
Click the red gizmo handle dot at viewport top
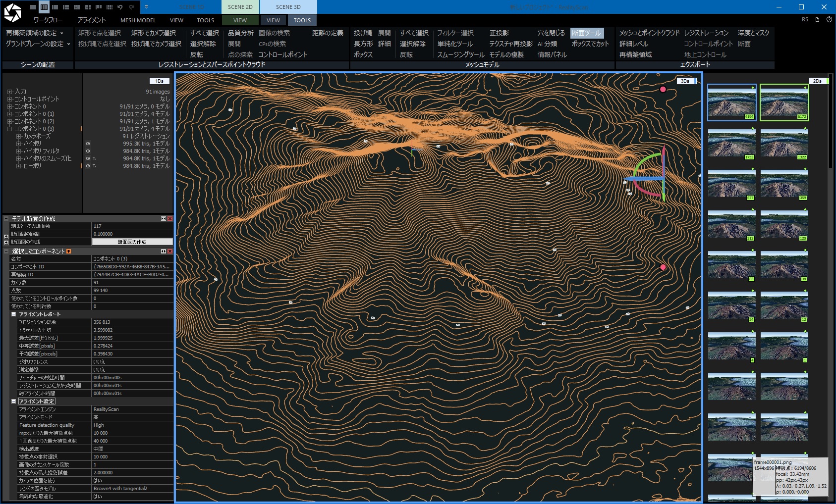(663, 90)
